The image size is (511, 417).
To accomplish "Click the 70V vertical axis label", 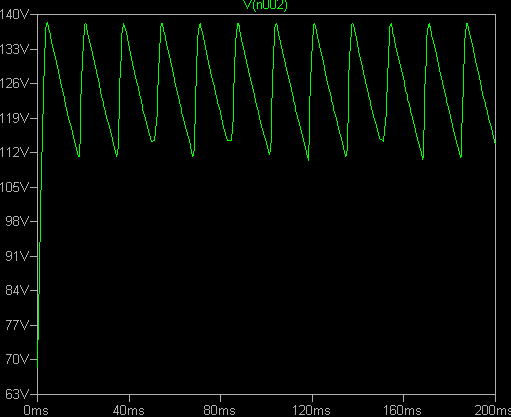I will (x=17, y=359).
